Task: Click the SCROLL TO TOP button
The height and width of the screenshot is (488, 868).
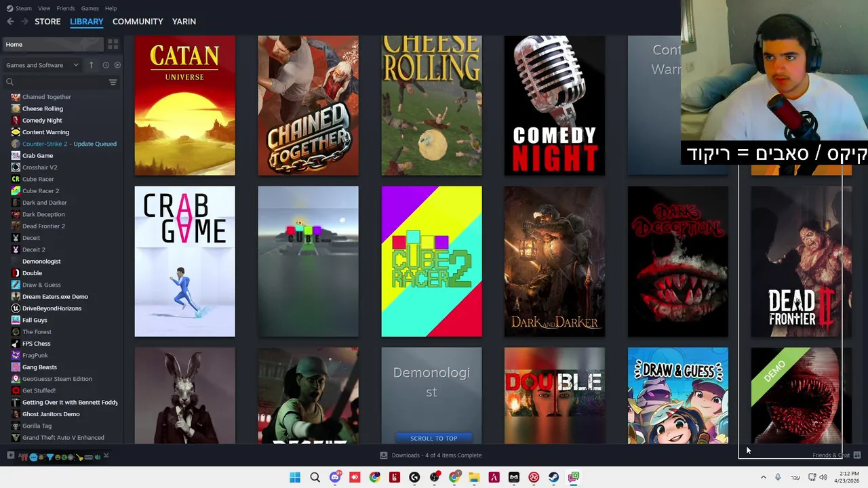Action: click(x=433, y=439)
